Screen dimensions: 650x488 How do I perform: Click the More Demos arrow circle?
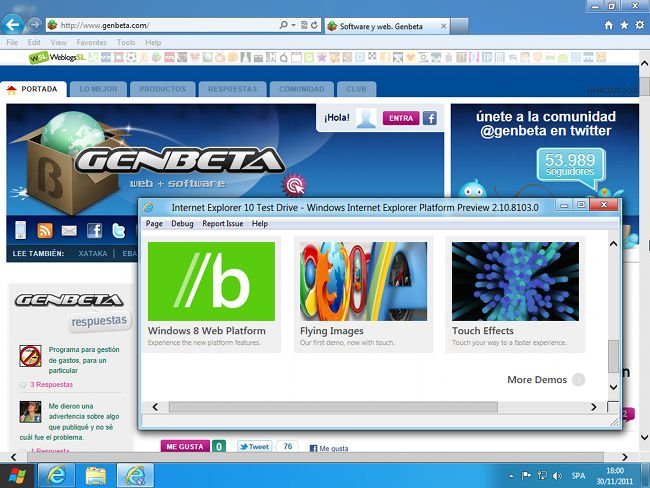click(578, 379)
